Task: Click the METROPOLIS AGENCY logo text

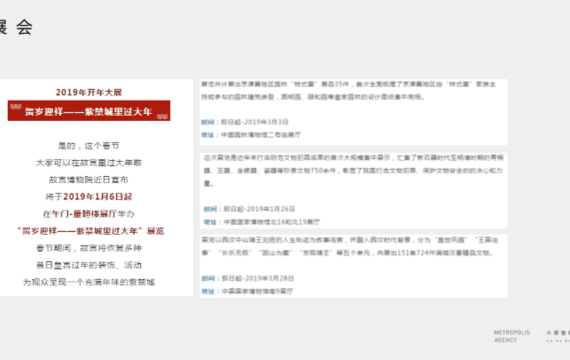Action: point(512,336)
